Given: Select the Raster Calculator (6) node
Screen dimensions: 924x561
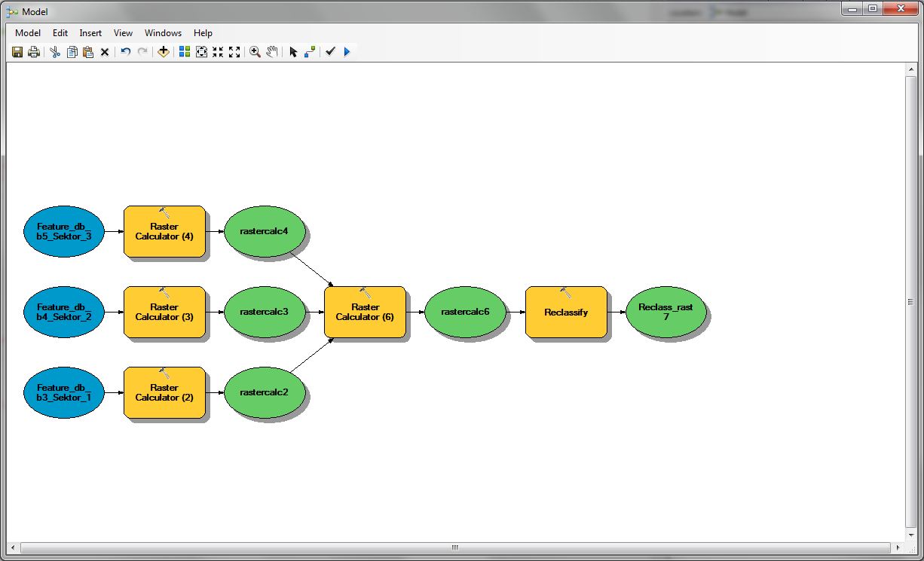Looking at the screenshot, I should point(366,312).
